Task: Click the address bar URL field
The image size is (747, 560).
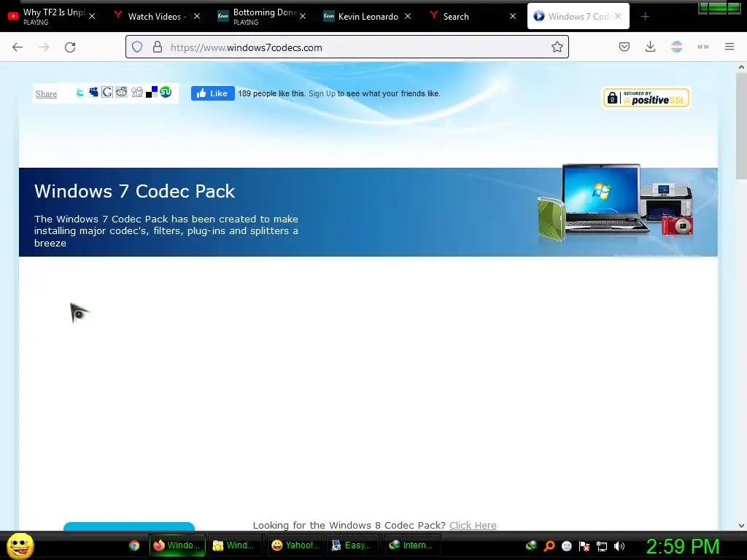Action: (347, 47)
